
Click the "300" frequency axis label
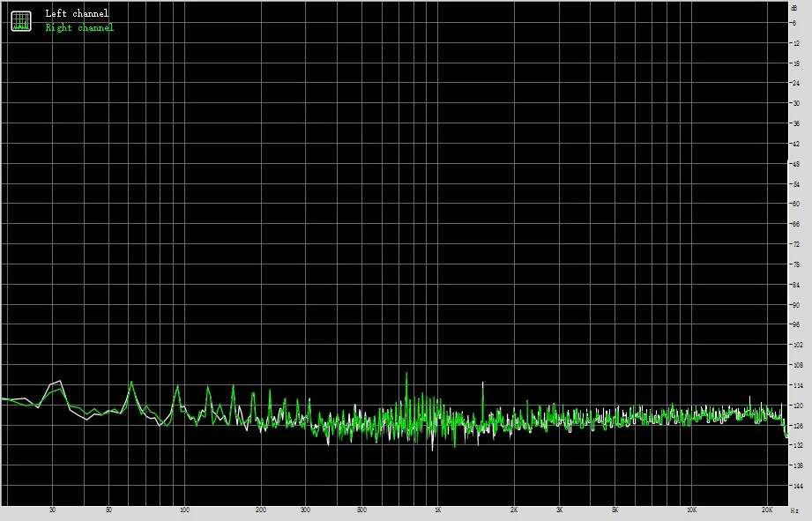tap(306, 510)
